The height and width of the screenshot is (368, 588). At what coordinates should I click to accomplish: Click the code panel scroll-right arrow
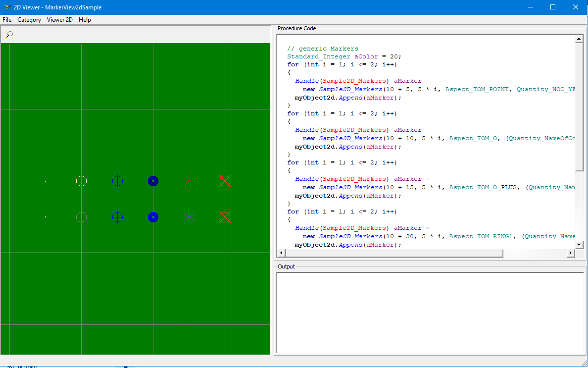(x=570, y=253)
